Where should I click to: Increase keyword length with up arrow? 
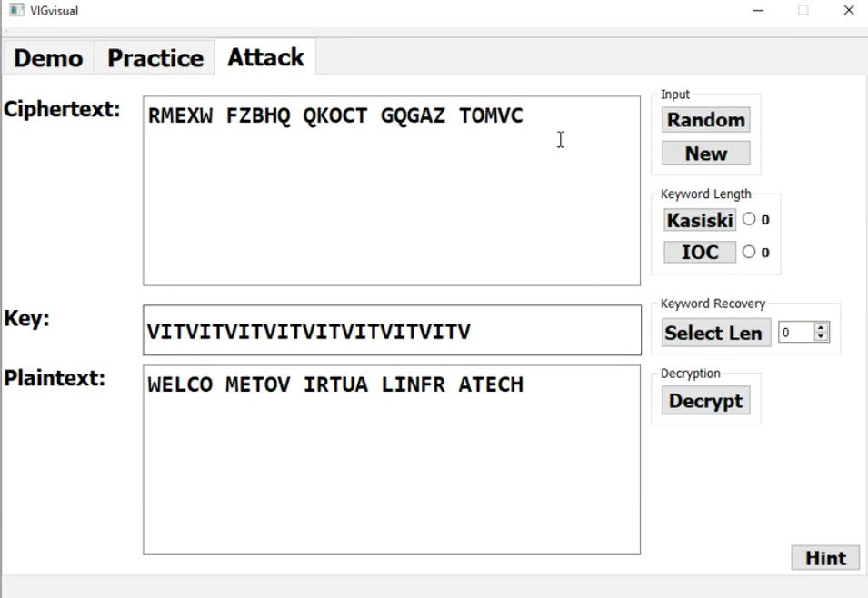pos(822,327)
